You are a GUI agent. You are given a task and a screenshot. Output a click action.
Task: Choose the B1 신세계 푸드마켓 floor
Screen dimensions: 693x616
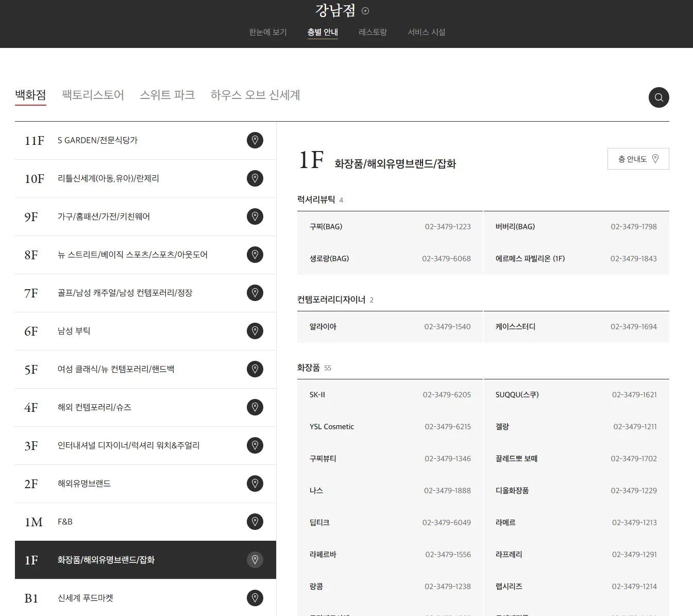(145, 598)
